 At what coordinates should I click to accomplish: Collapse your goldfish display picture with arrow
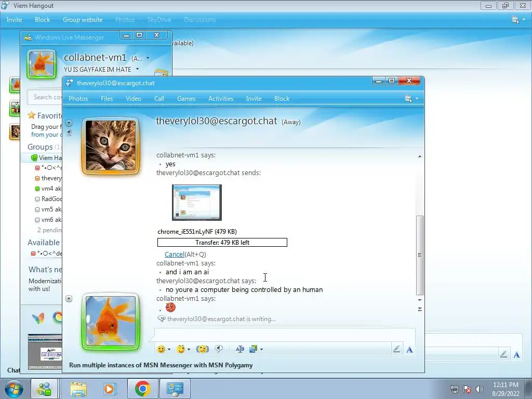tap(69, 299)
